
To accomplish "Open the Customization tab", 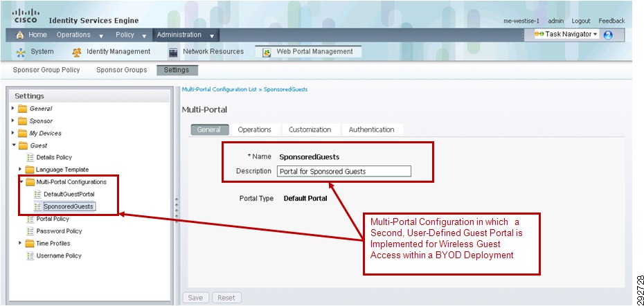I will [310, 129].
